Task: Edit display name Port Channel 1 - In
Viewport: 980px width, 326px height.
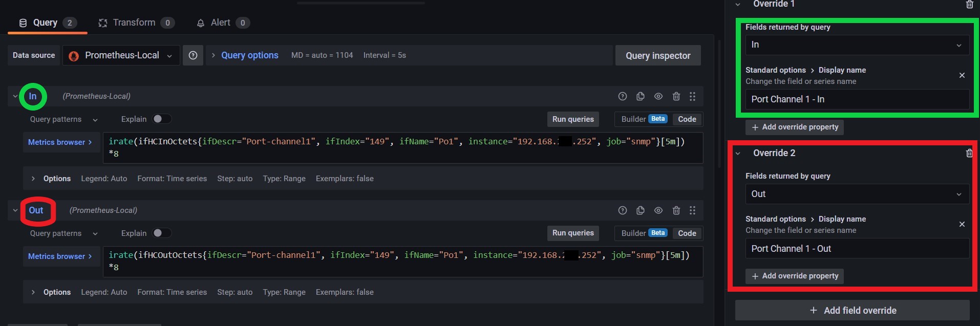Action: [x=857, y=99]
